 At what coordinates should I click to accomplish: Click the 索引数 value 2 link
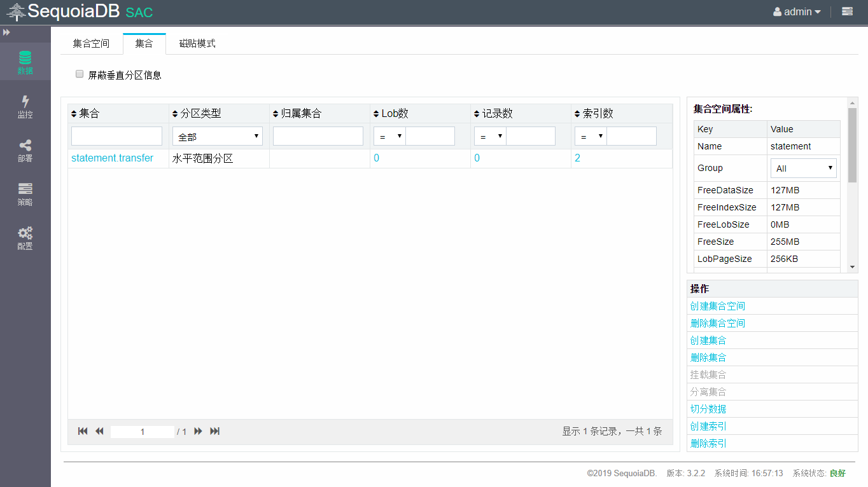pyautogui.click(x=577, y=158)
